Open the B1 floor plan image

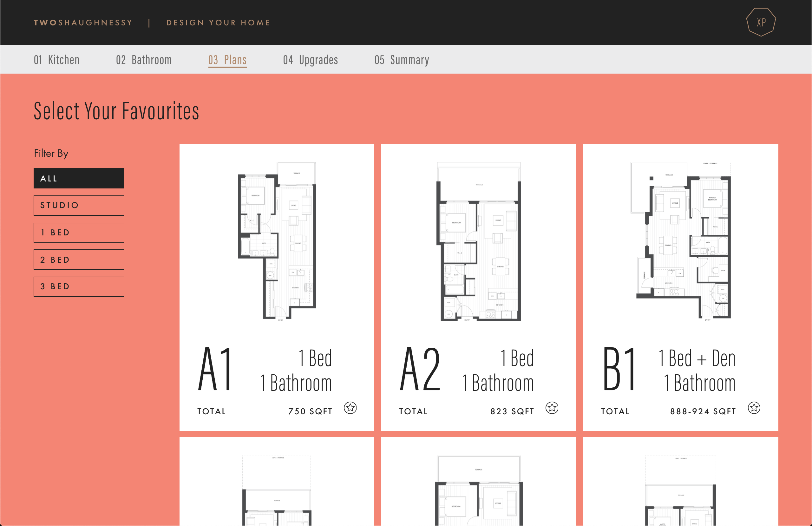pyautogui.click(x=680, y=241)
